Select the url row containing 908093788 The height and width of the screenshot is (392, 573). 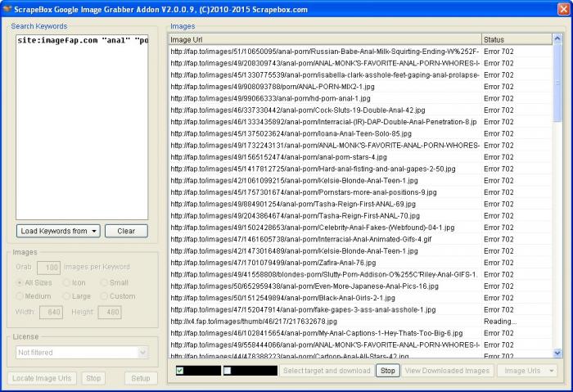tap(360, 87)
